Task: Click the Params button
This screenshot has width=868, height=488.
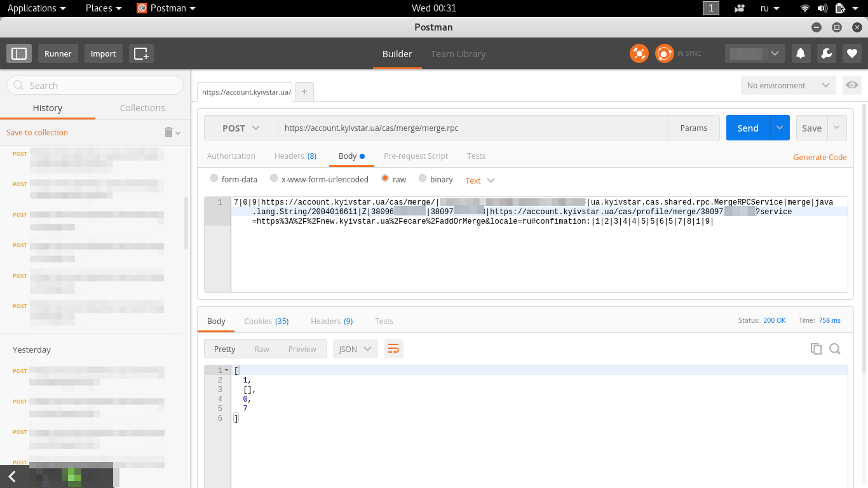Action: pos(694,128)
